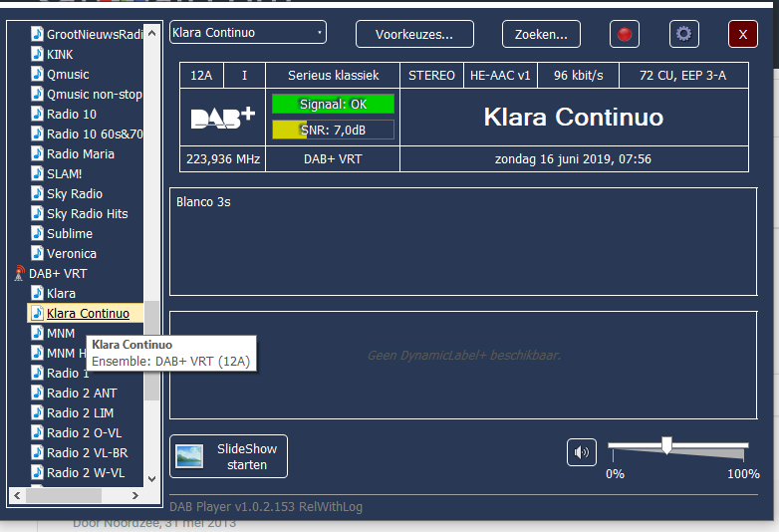Open settings via the gear icon
This screenshot has height=532, width=779.
[x=683, y=34]
